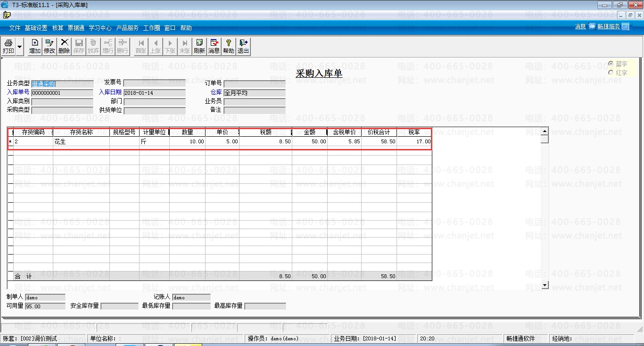
Task: Click the 业务类型 field showing 普通采购
Action: click(62, 84)
